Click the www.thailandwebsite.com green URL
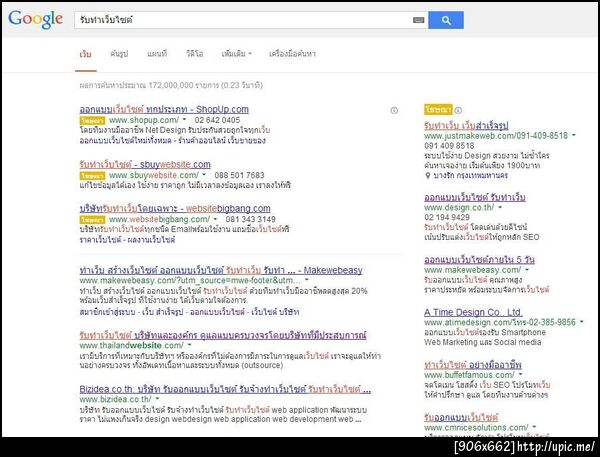The width and height of the screenshot is (600, 457). coord(132,346)
